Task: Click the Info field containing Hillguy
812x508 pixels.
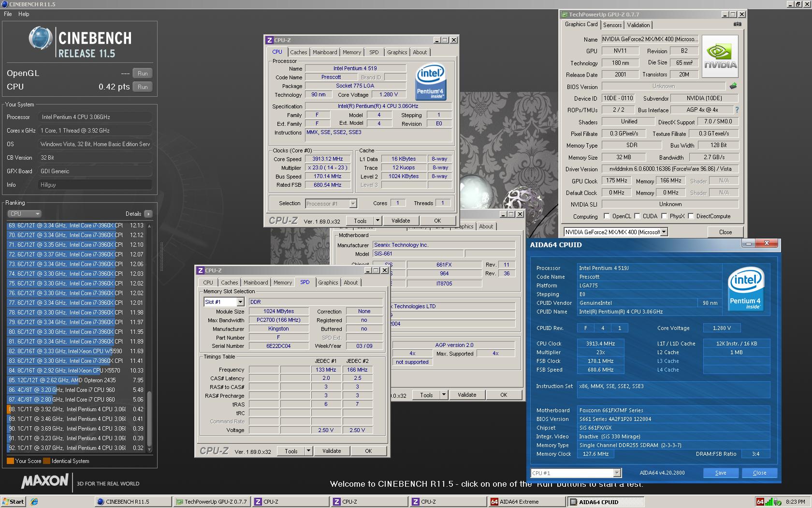Action: point(95,185)
